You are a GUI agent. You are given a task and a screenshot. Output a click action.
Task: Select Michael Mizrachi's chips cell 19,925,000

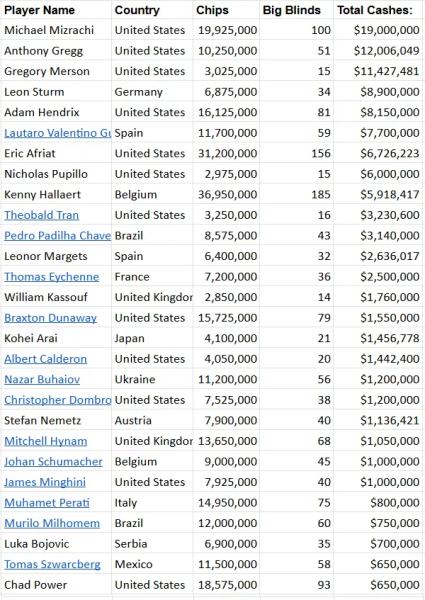[226, 30]
